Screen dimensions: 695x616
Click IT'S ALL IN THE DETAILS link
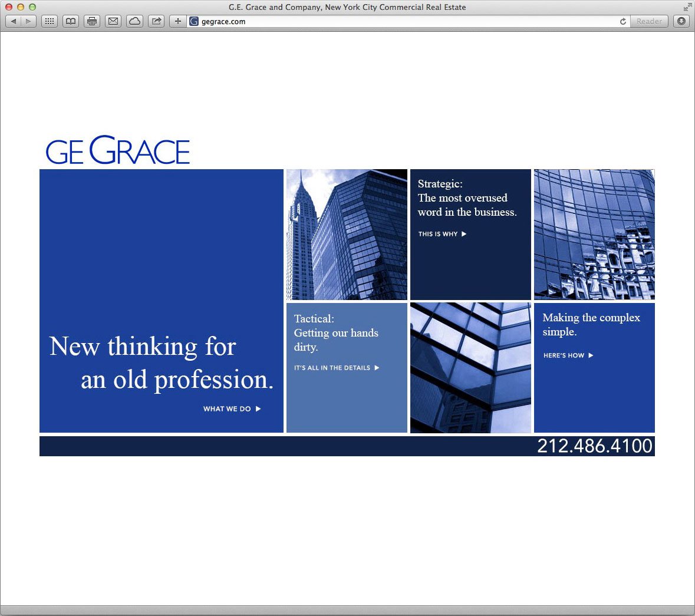(337, 368)
